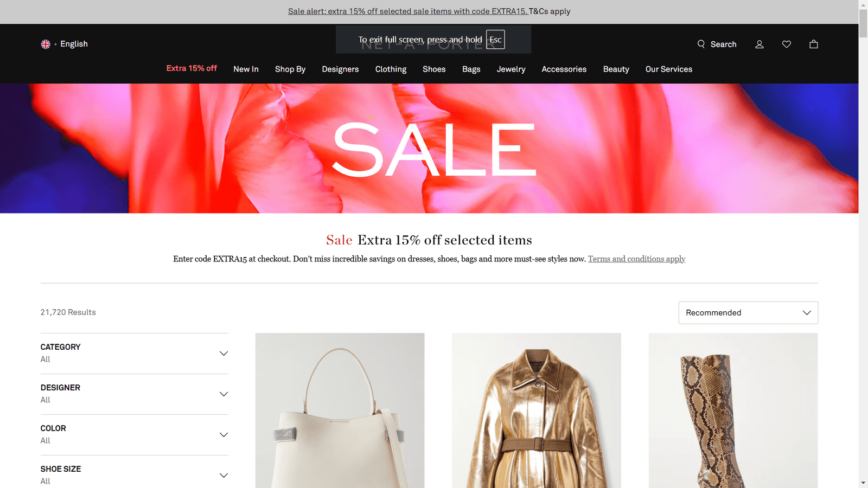
Task: Open the shopping bag icon
Action: coord(814,44)
